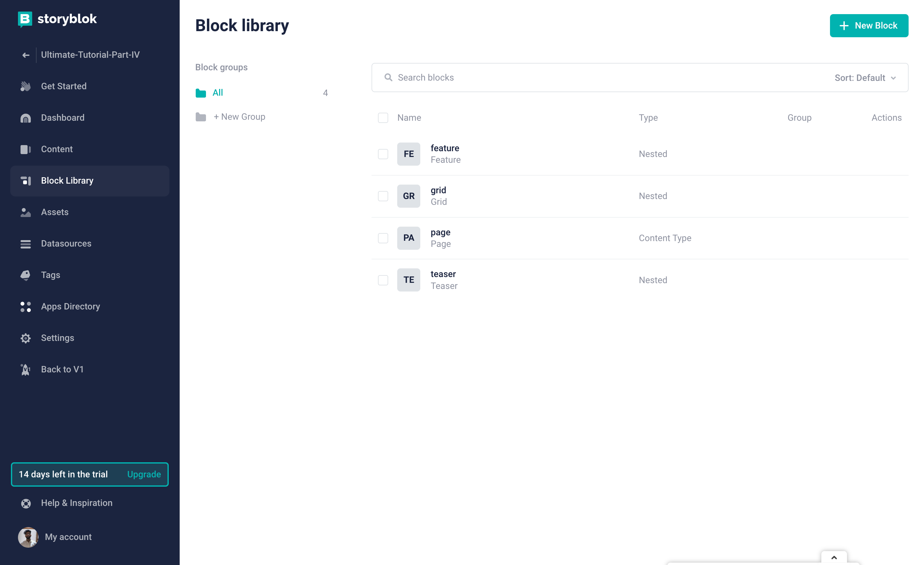Click the Settings gear icon
This screenshot has height=565, width=924.
[x=25, y=338]
